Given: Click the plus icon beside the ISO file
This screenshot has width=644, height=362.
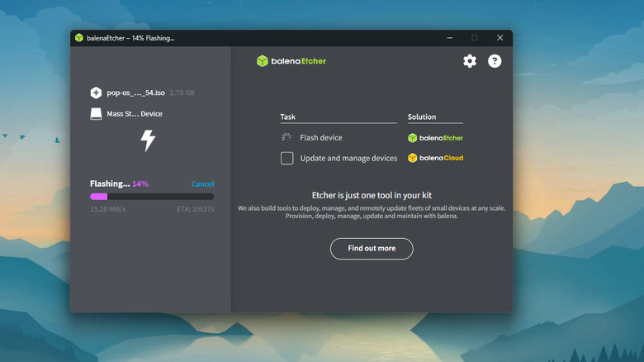Looking at the screenshot, I should 97,93.
